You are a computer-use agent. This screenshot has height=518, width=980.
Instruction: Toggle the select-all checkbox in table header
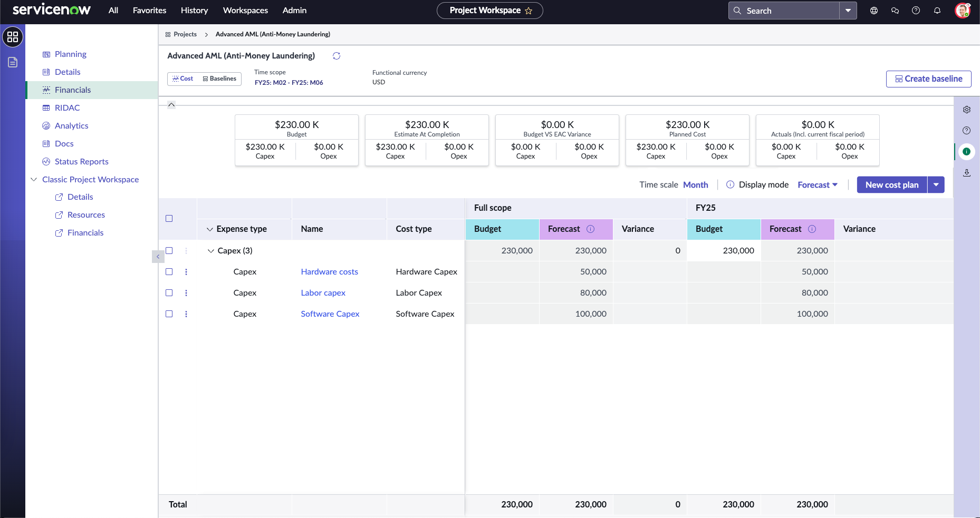[x=169, y=219]
